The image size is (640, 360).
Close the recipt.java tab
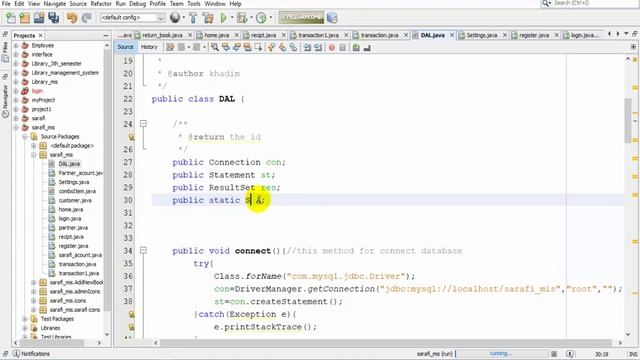coord(284,36)
